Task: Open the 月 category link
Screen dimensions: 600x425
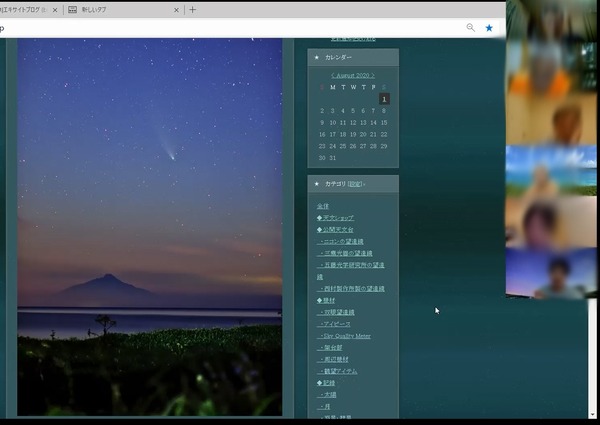Action: [324, 406]
